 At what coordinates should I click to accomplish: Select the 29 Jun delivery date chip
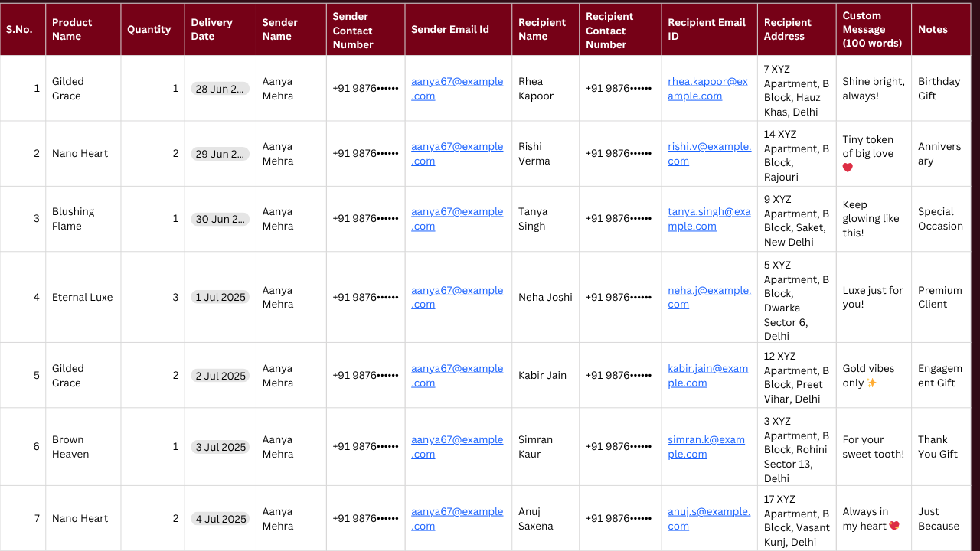pyautogui.click(x=220, y=153)
